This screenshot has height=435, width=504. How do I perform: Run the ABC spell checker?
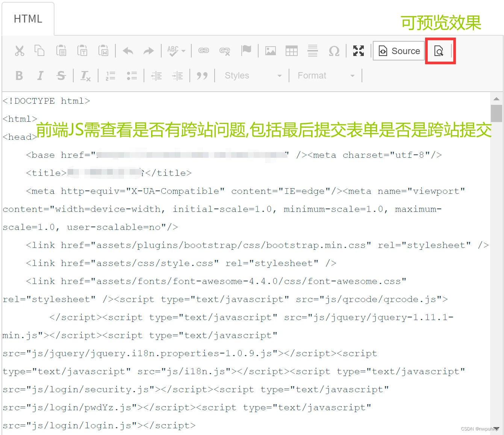(x=173, y=51)
